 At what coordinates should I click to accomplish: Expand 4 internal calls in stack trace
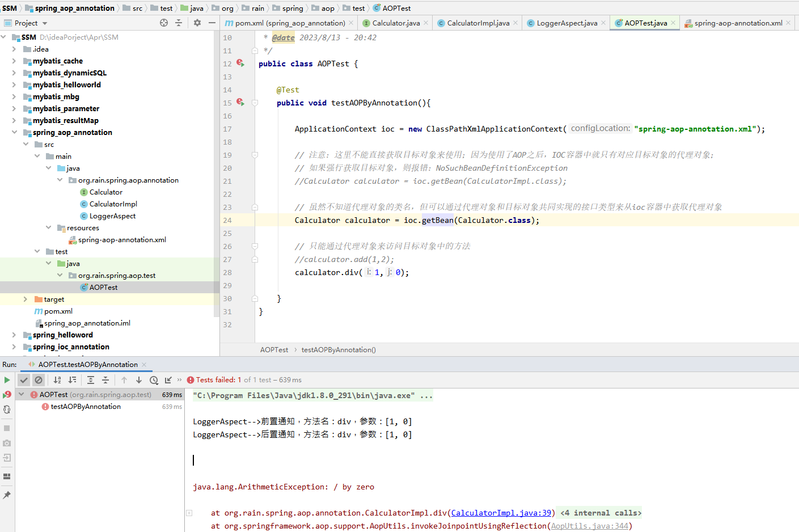coord(601,513)
